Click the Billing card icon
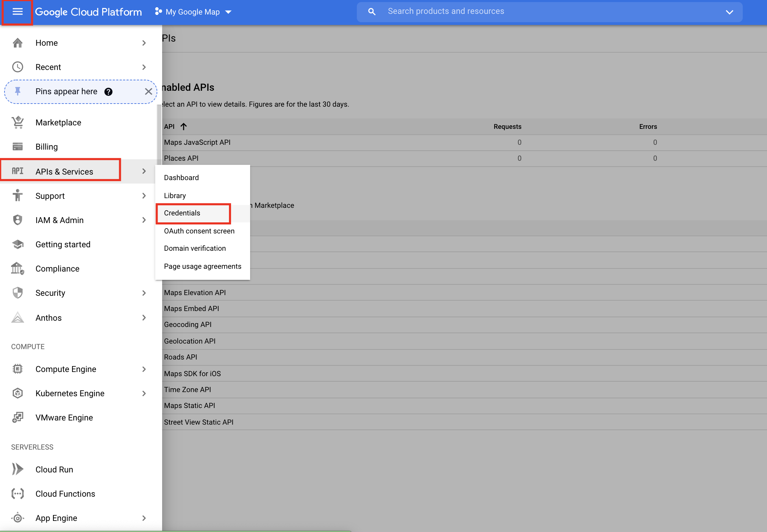Image resolution: width=767 pixels, height=532 pixels. (18, 147)
